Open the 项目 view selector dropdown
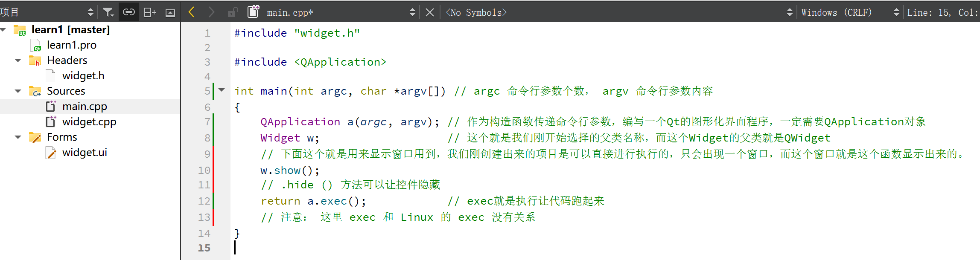Viewport: 980px width, 260px height. (90, 12)
